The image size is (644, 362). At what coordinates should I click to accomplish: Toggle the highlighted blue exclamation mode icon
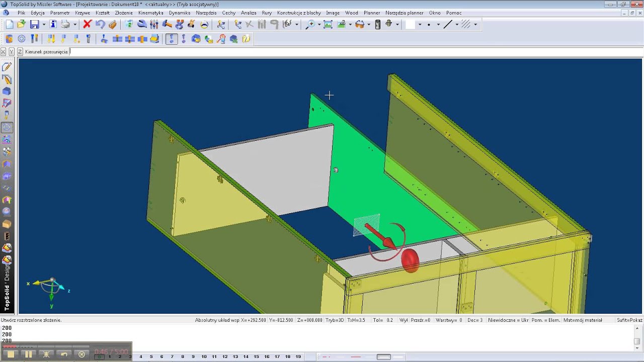point(172,39)
